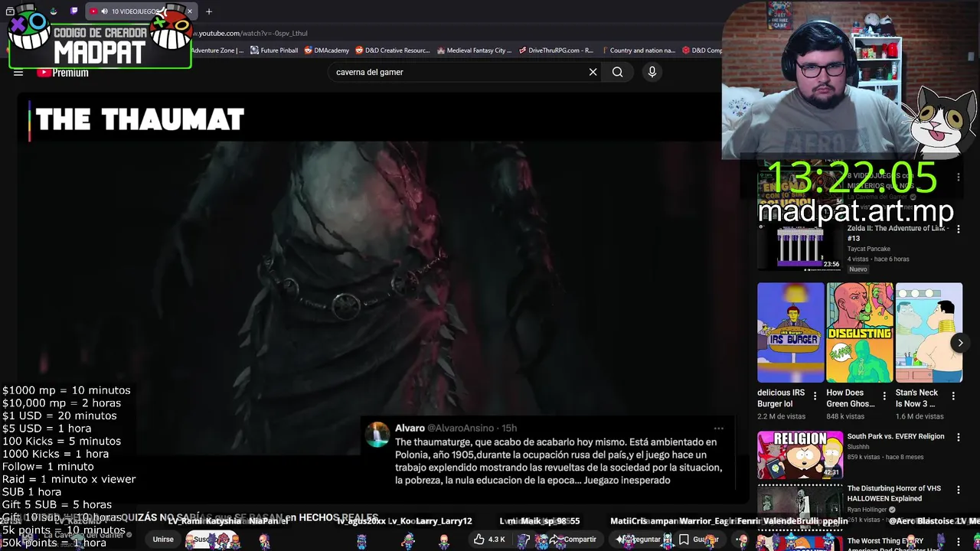This screenshot has height=551, width=980.
Task: Open the YouTube hamburger guide menu
Action: tap(18, 73)
